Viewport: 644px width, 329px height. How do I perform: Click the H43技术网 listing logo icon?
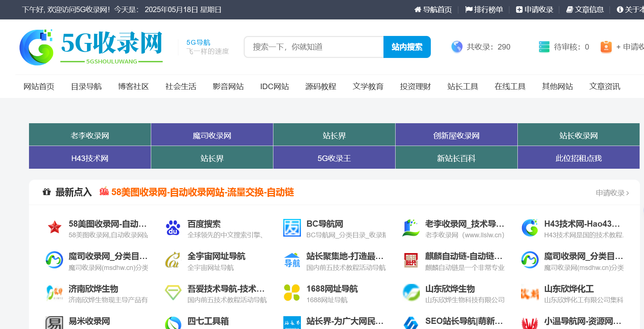[x=530, y=228]
